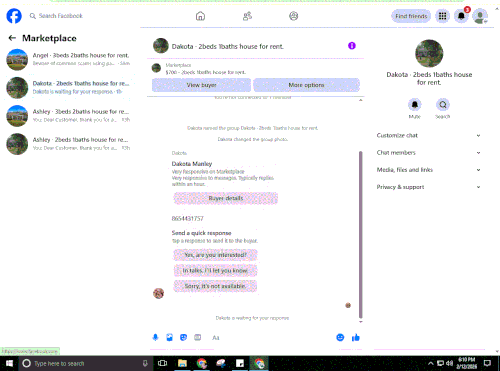500x371 pixels.
Task: Click the group photo in details panel
Action: 429,54
